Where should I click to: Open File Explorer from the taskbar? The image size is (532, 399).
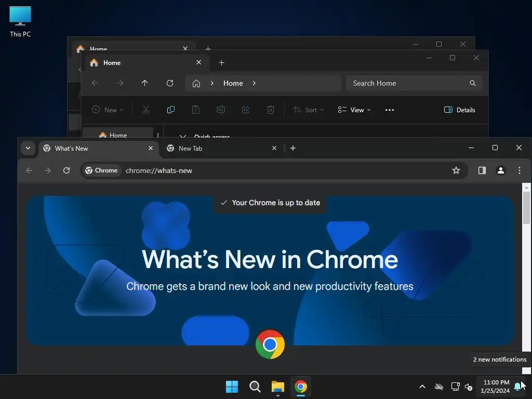point(278,387)
